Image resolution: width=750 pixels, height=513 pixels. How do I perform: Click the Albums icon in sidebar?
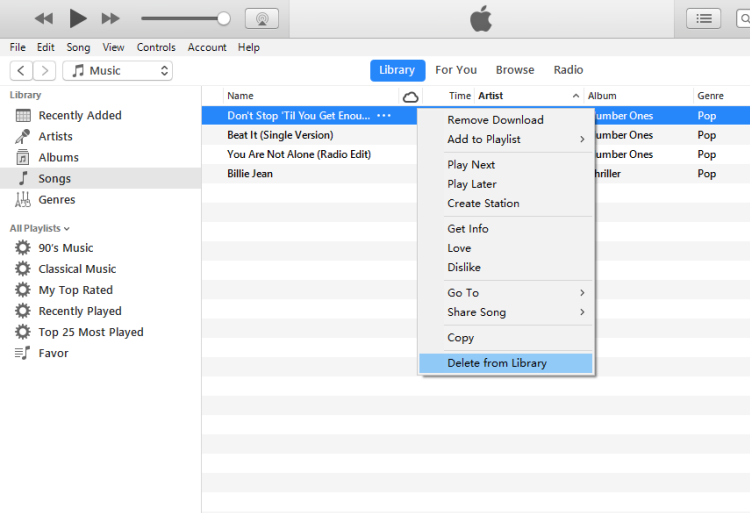(22, 157)
